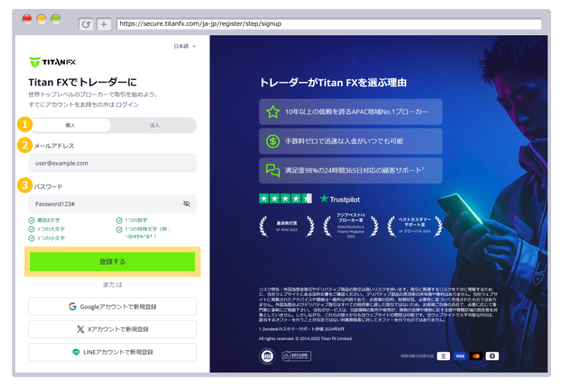Toggle password visibility eye icon
Screen dimensions: 566x392
187,204
